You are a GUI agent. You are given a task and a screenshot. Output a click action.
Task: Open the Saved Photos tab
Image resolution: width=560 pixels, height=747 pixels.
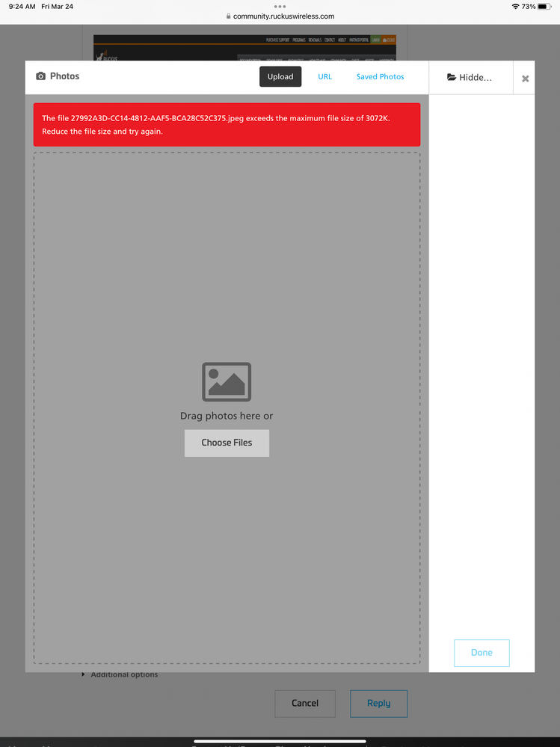click(380, 77)
